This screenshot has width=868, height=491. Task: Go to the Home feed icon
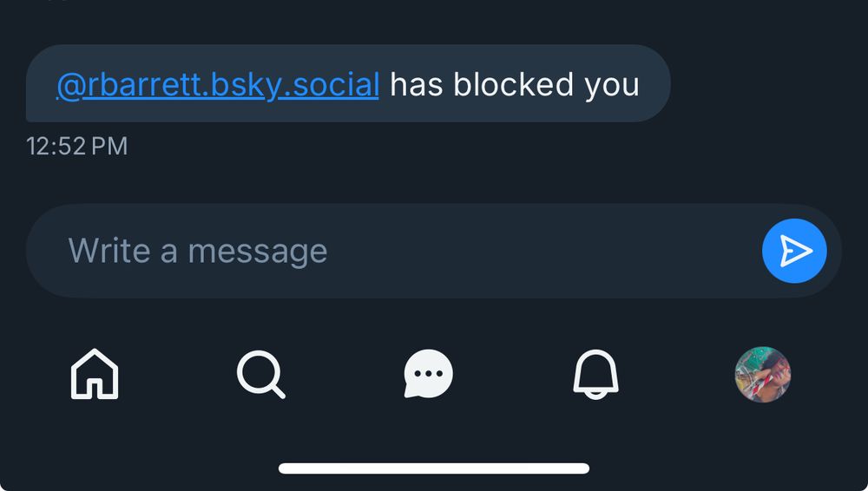tap(95, 374)
